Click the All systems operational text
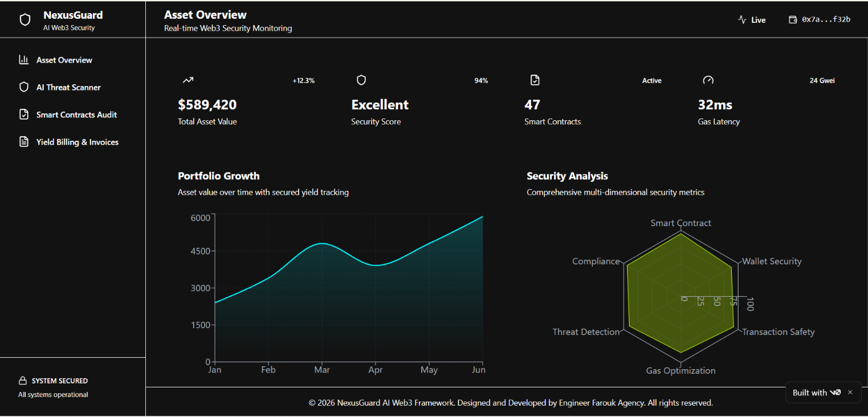 click(x=53, y=395)
